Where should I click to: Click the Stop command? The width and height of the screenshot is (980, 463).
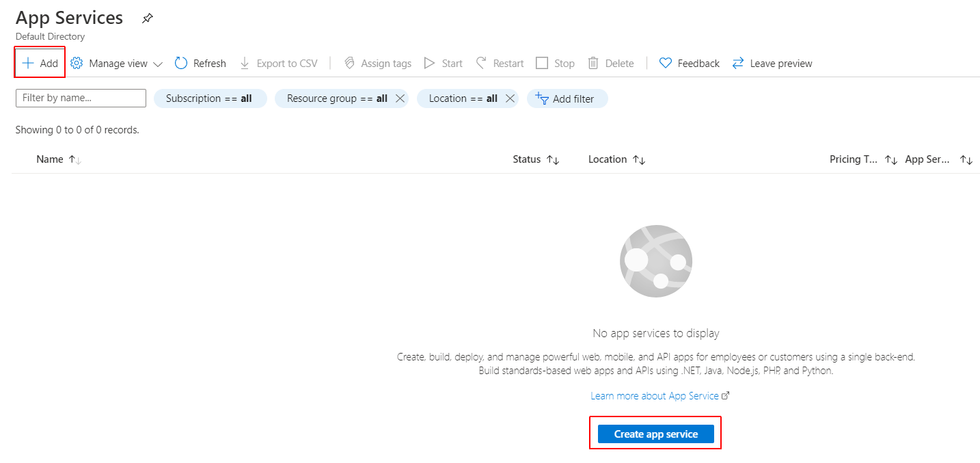(556, 64)
